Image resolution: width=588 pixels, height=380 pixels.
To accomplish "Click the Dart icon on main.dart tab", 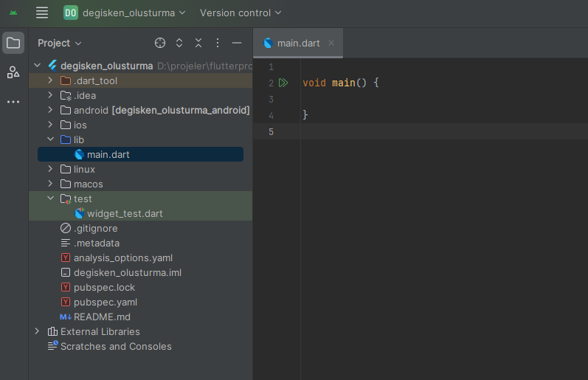I will click(268, 43).
